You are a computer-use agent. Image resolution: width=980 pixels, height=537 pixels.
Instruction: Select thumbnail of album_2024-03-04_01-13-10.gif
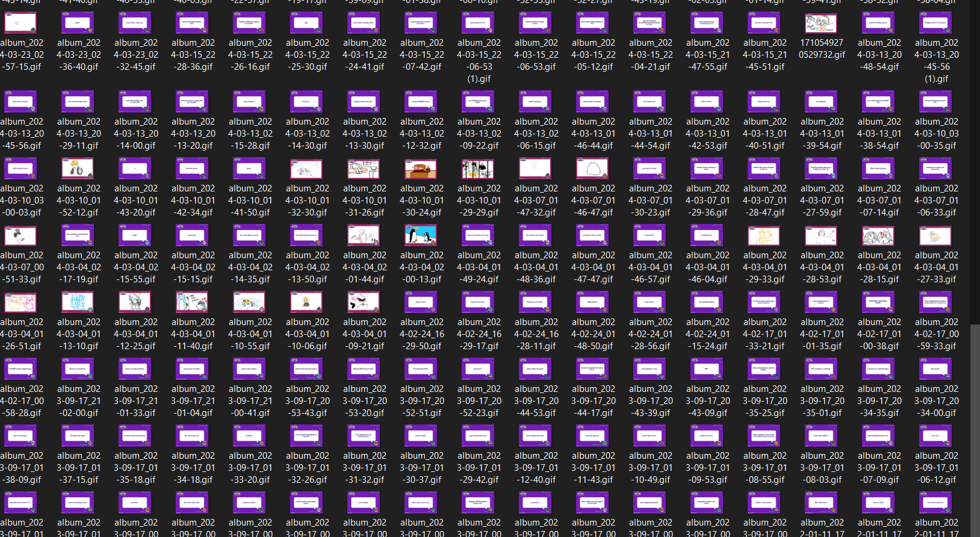[78, 302]
